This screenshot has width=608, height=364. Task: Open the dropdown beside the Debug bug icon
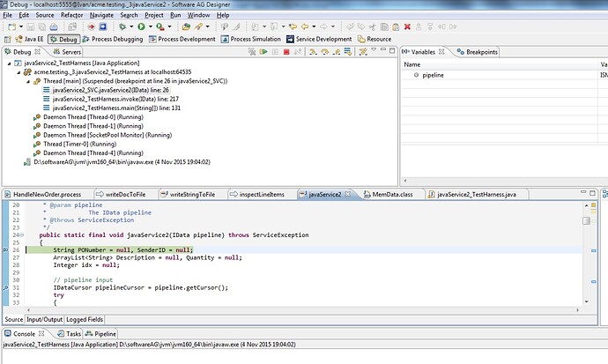click(x=131, y=26)
